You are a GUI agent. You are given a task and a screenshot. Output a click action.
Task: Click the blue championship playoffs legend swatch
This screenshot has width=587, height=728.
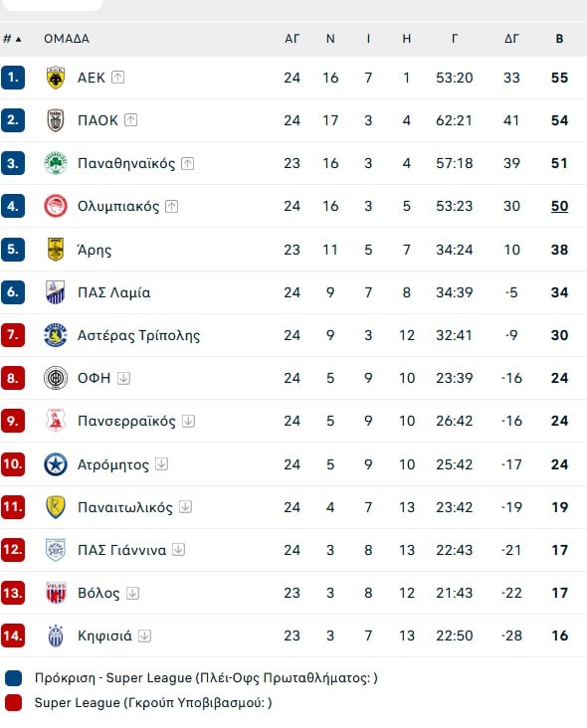pos(14,678)
